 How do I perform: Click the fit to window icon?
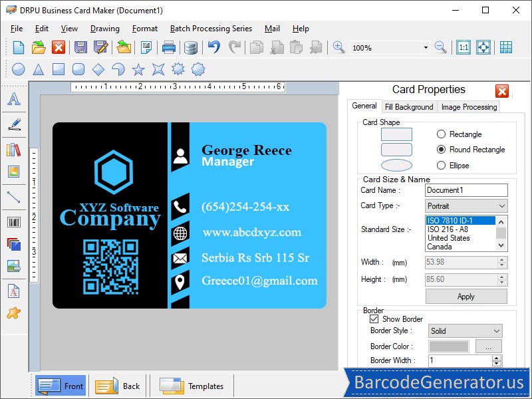coord(483,47)
